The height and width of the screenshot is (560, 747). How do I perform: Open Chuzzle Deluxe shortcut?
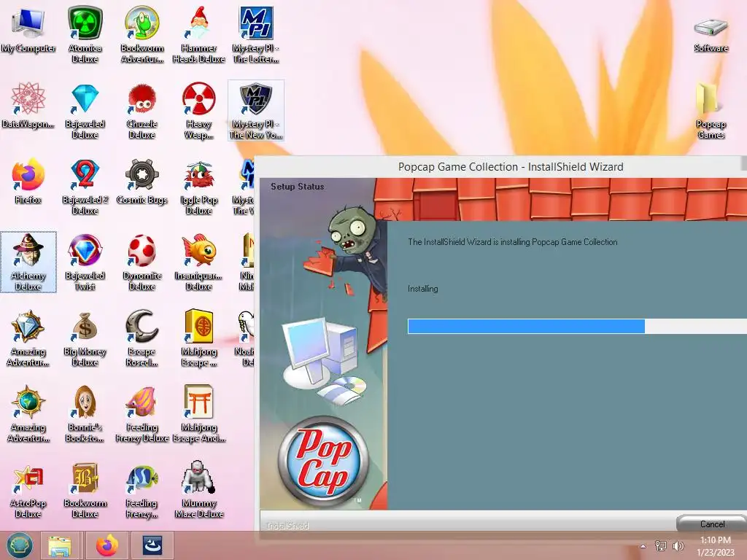coord(142,111)
